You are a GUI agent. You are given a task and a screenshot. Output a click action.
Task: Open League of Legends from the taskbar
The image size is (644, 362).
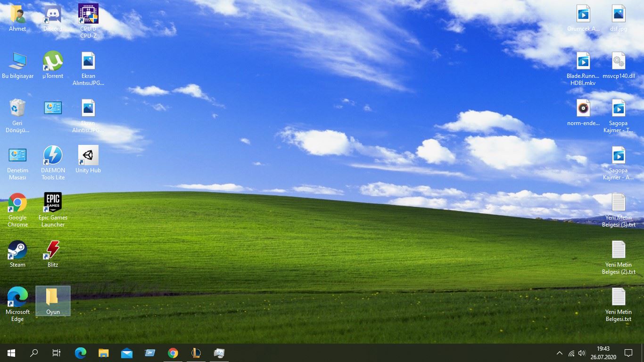click(x=196, y=353)
